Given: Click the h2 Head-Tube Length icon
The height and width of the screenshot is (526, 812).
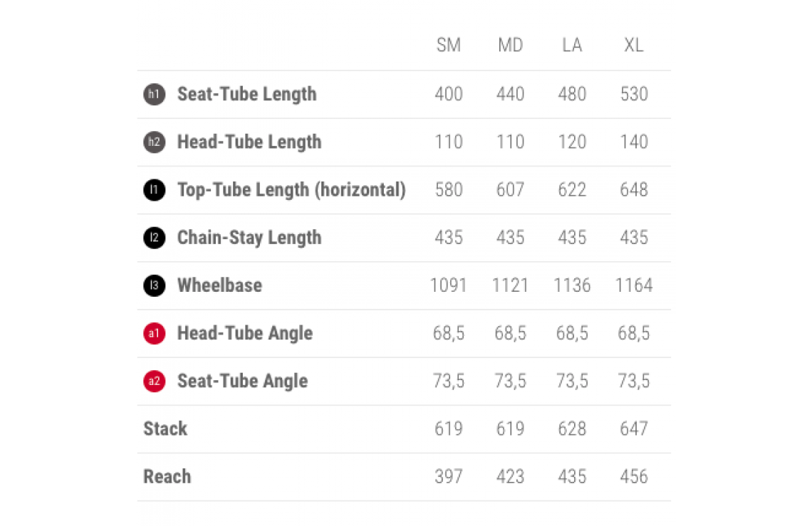Looking at the screenshot, I should pyautogui.click(x=154, y=142).
